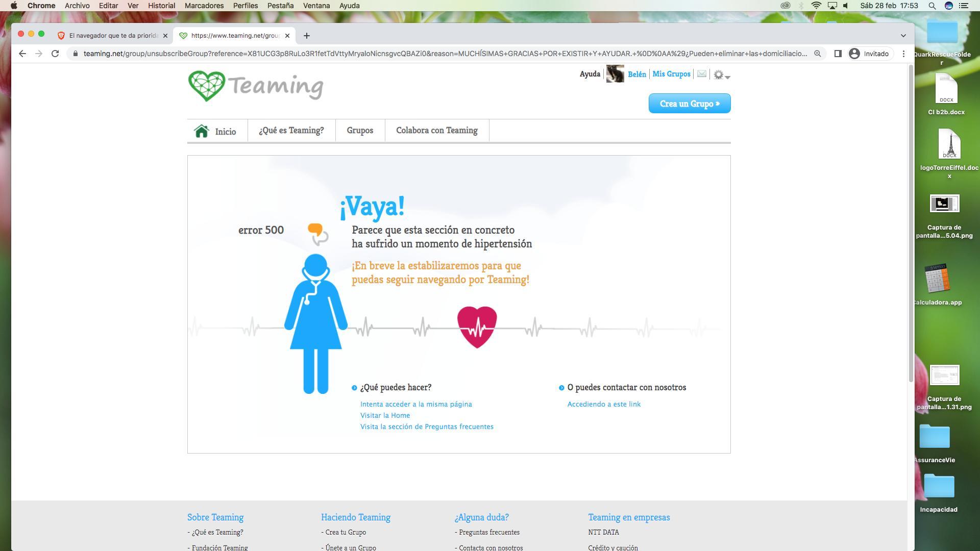The width and height of the screenshot is (980, 551).
Task: Click the Teaming heart logo
Action: point(207,86)
